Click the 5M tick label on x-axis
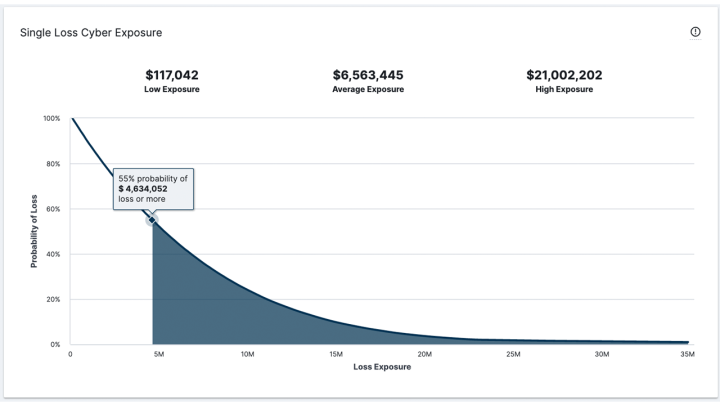This screenshot has height=405, width=720. (x=159, y=354)
